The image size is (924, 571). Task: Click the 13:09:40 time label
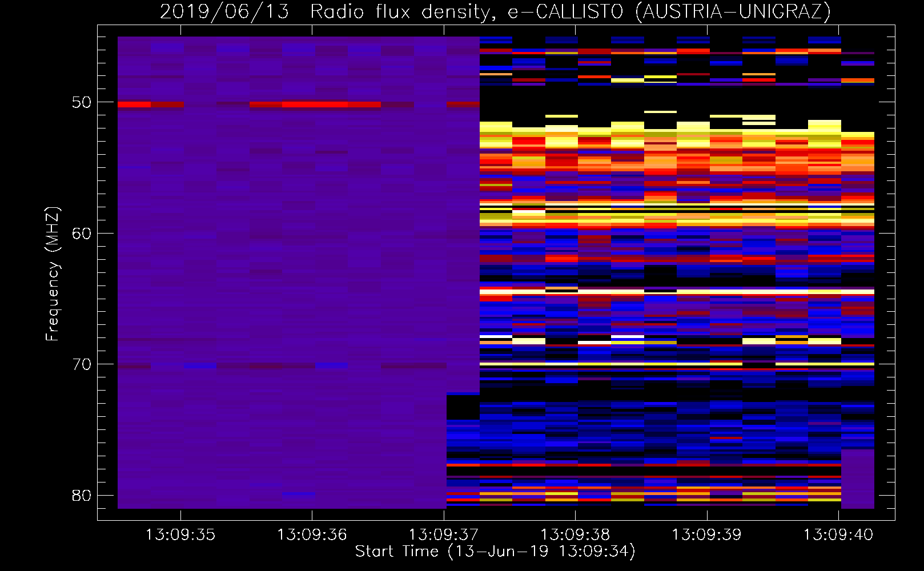(838, 535)
